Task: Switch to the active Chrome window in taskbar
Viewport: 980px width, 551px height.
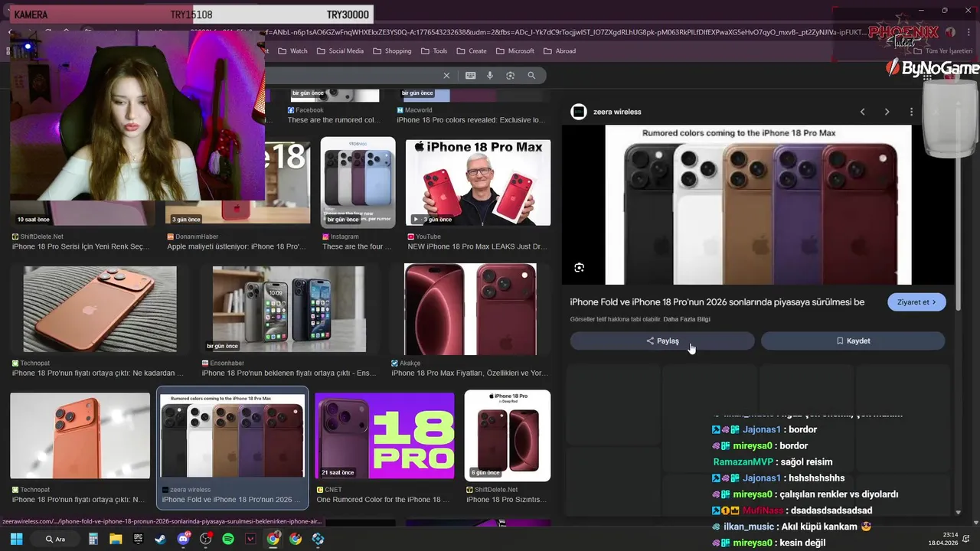Action: [273, 539]
